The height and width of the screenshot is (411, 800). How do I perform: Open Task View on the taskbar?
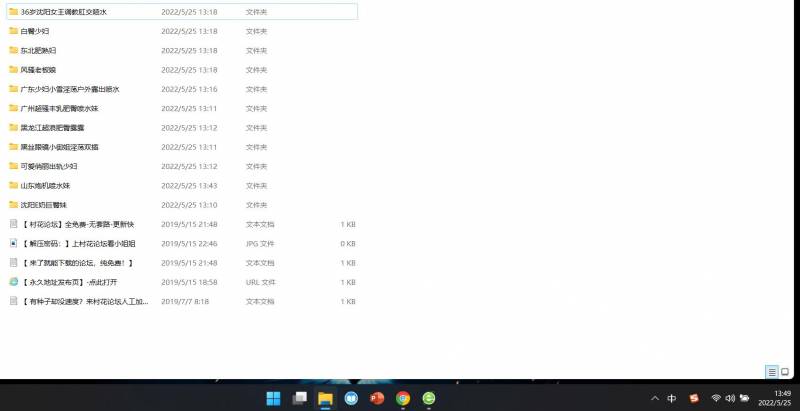tap(299, 398)
